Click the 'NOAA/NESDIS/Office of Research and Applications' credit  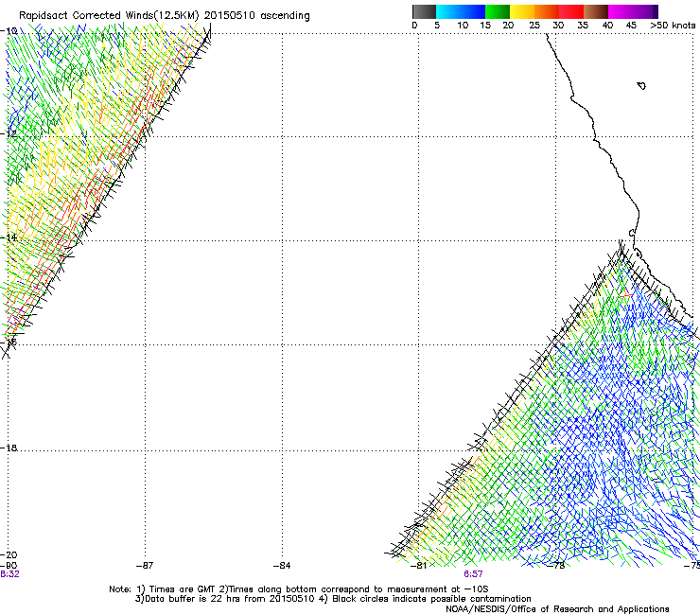(557, 609)
